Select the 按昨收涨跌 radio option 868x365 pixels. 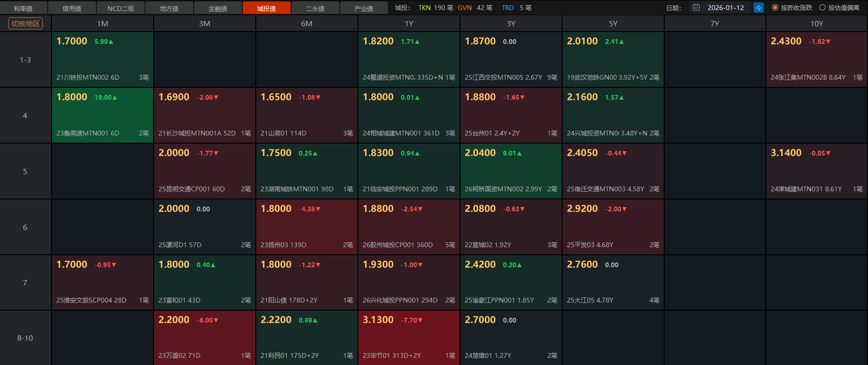point(792,8)
